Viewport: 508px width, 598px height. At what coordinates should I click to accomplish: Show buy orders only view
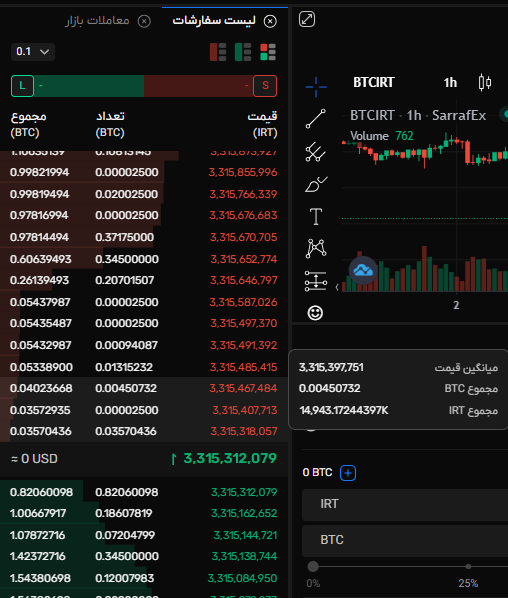click(x=243, y=52)
